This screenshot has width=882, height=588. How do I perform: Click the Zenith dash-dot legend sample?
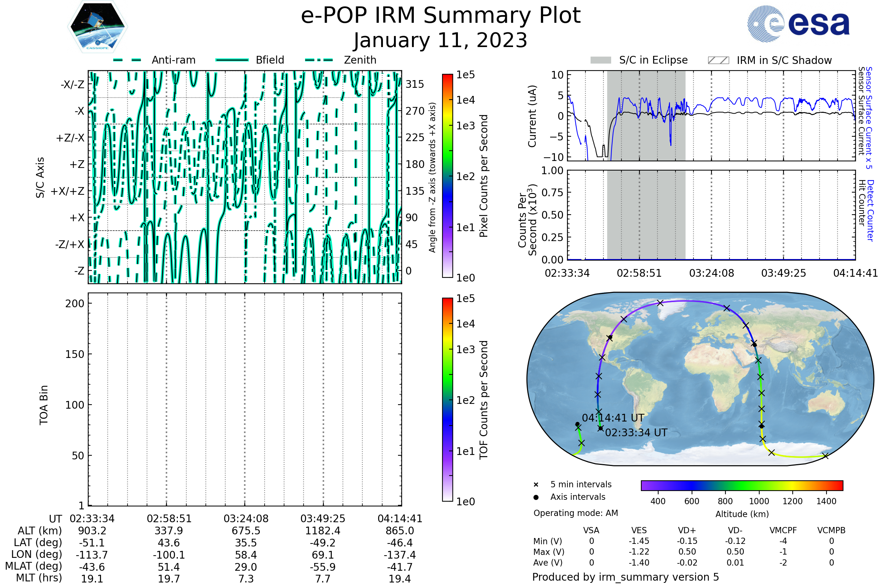pyautogui.click(x=319, y=60)
